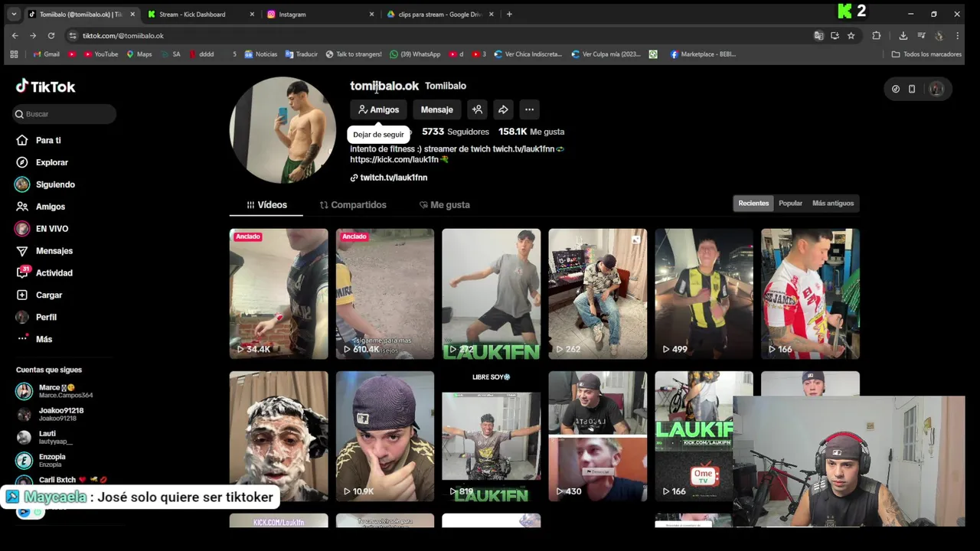Open the browser extensions puzzle icon
Image resolution: width=980 pixels, height=551 pixels.
877,35
